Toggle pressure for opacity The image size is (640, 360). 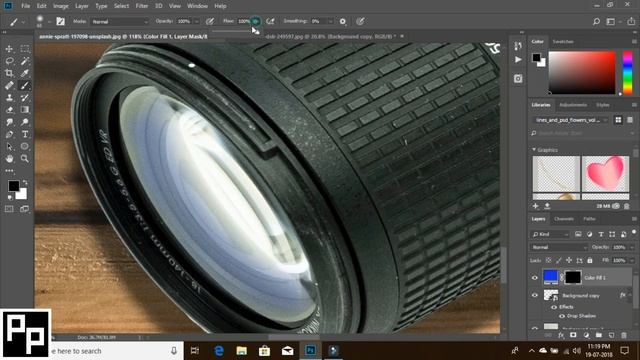point(210,21)
